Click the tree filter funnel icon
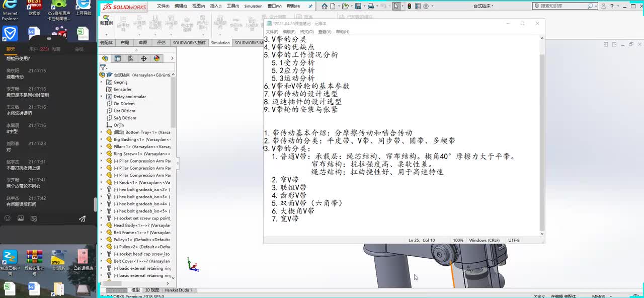The height and width of the screenshot is (298, 644). tap(103, 67)
